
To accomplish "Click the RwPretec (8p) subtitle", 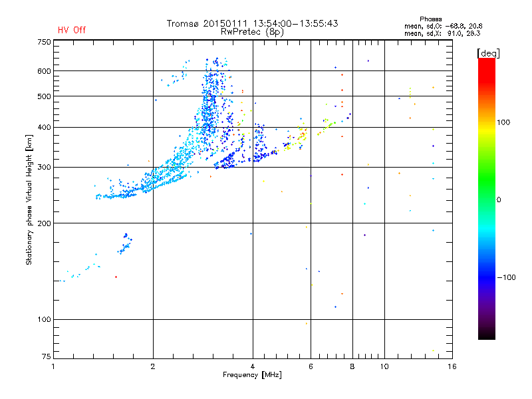I will (252, 32).
